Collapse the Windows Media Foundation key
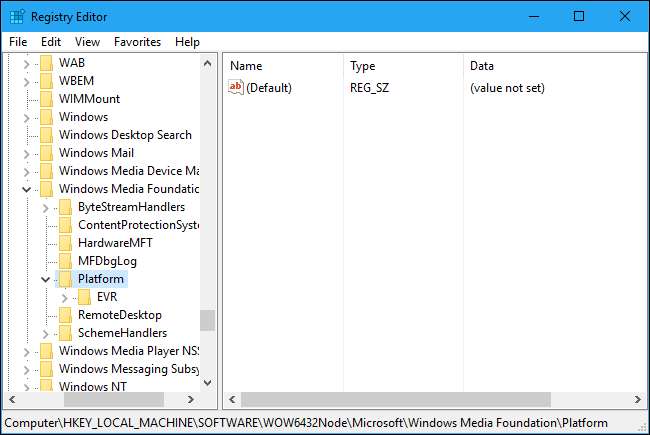 [27, 190]
